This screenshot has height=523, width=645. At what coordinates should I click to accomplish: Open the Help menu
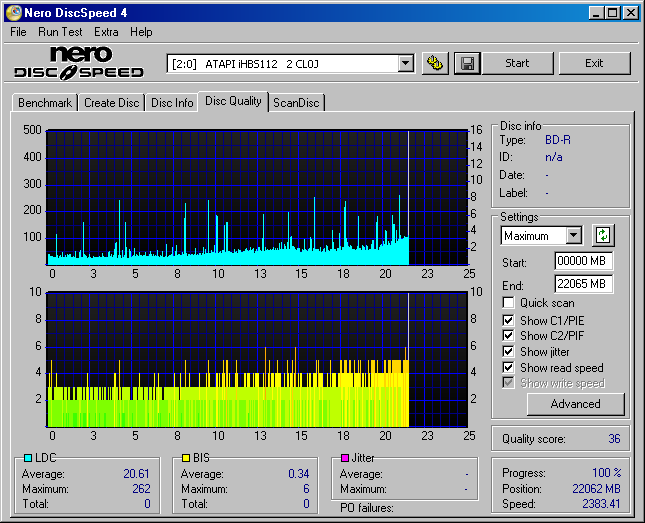click(x=141, y=32)
